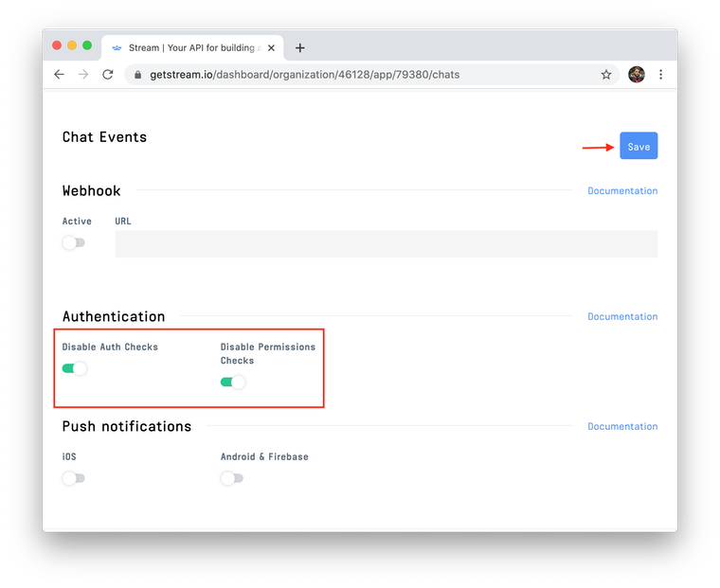
Task: Open a new tab with the plus icon
Action: click(300, 47)
